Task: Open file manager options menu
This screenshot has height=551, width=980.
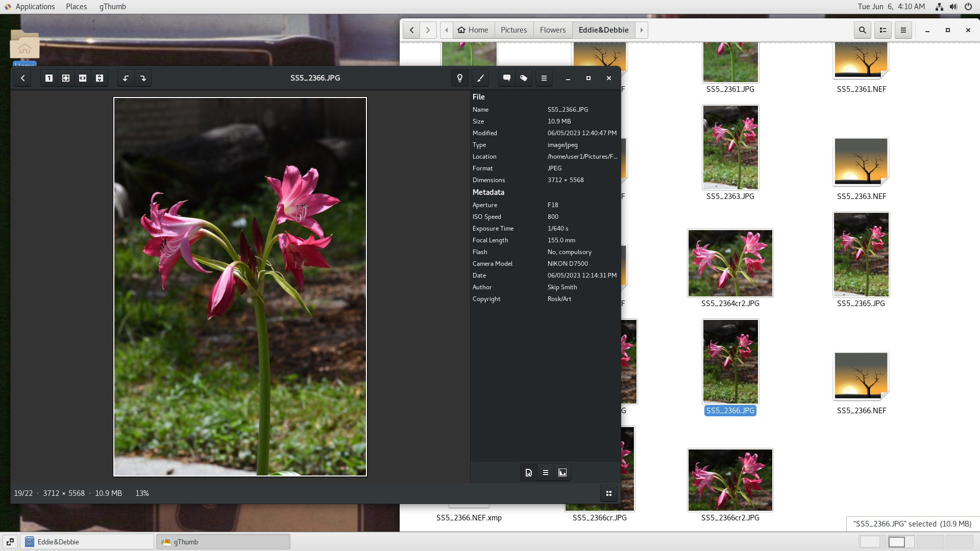Action: coord(903,30)
